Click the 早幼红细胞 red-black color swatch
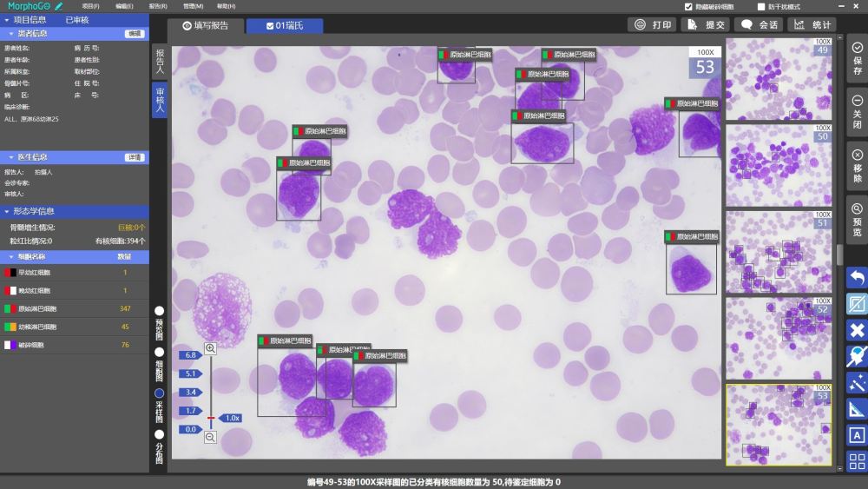Screen dimensions: 868x489 (10, 273)
